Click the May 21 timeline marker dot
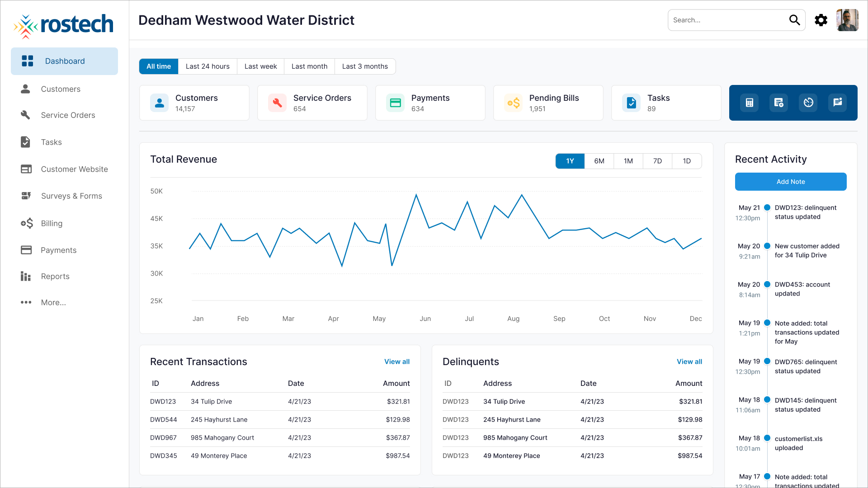This screenshot has height=488, width=868. coord(767,208)
